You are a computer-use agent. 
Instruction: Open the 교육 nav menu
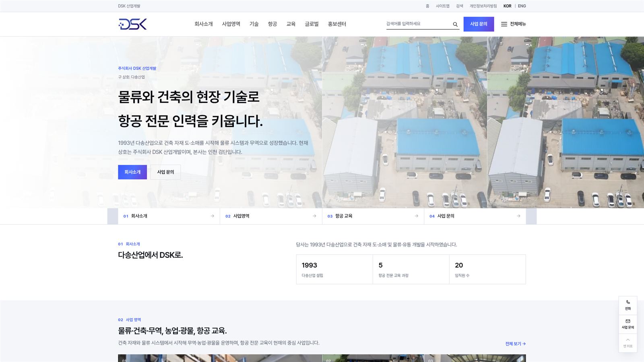point(291,24)
